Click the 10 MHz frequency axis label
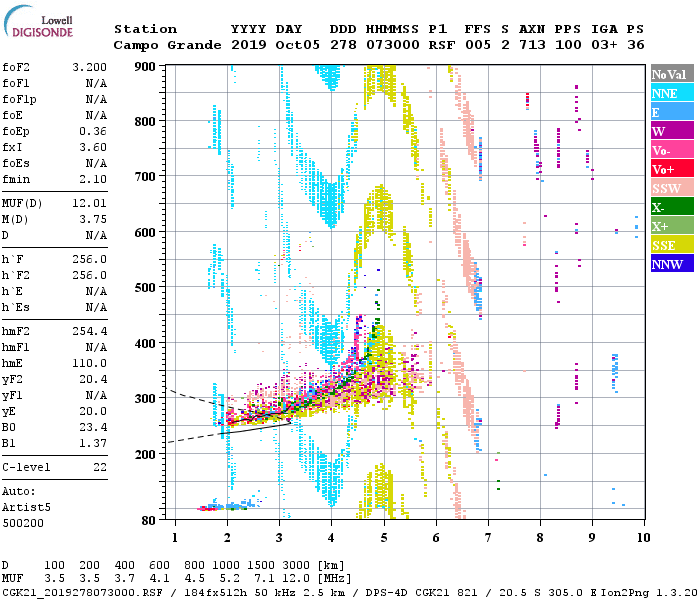Screen dimensions: 700x600 (x=643, y=538)
